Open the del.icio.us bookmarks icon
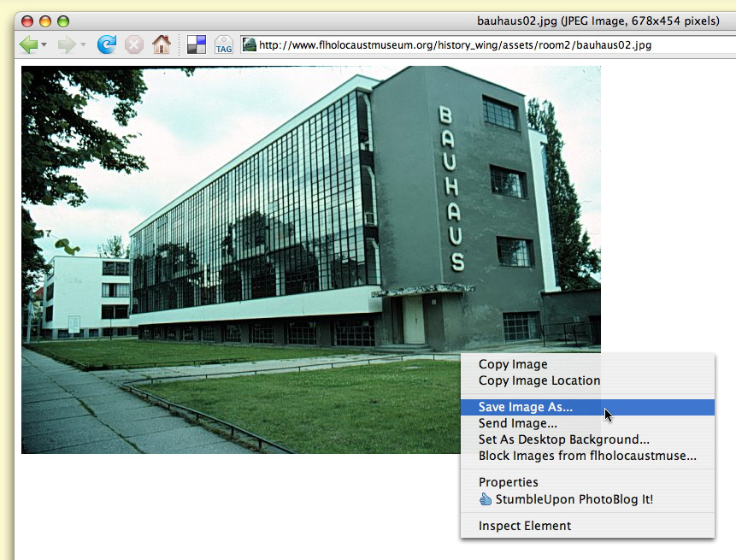The width and height of the screenshot is (736, 560). tap(197, 44)
